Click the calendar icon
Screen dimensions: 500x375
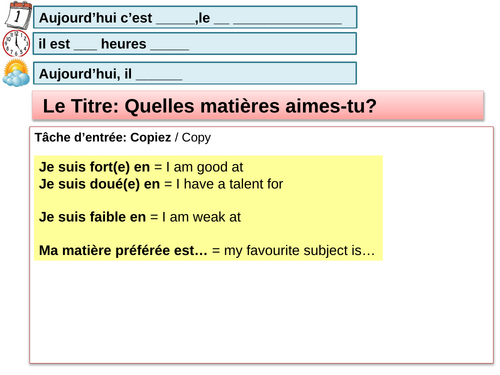18,16
